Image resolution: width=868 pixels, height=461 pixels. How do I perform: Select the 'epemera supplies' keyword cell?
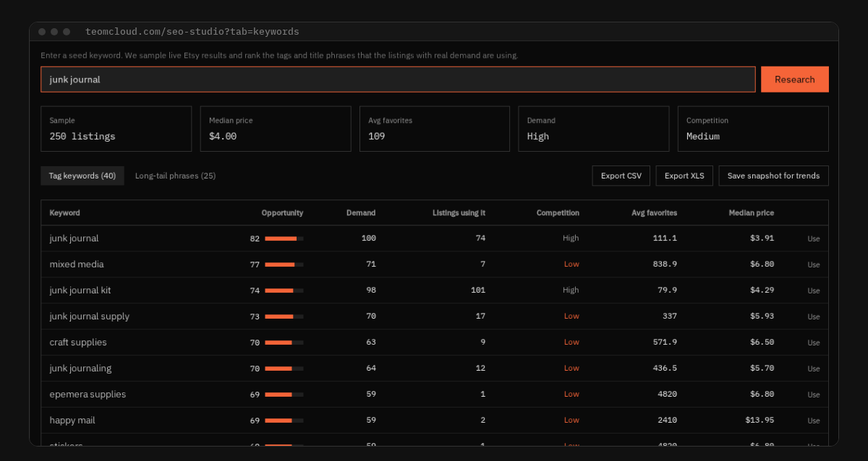coord(88,395)
